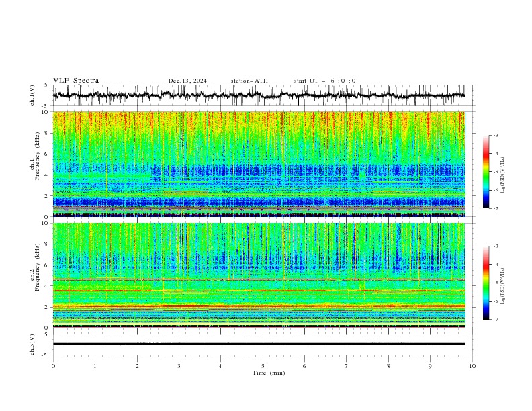Click the log(PSD) label beside ch.2 colorbar
The width and height of the screenshot is (532, 411).
pyautogui.click(x=503, y=285)
